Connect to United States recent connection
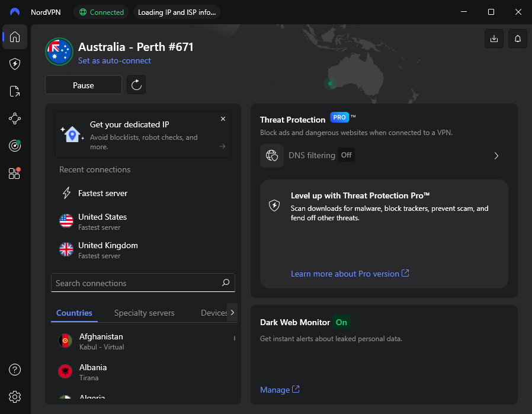Screen dimensions: 532x414 coord(143,222)
